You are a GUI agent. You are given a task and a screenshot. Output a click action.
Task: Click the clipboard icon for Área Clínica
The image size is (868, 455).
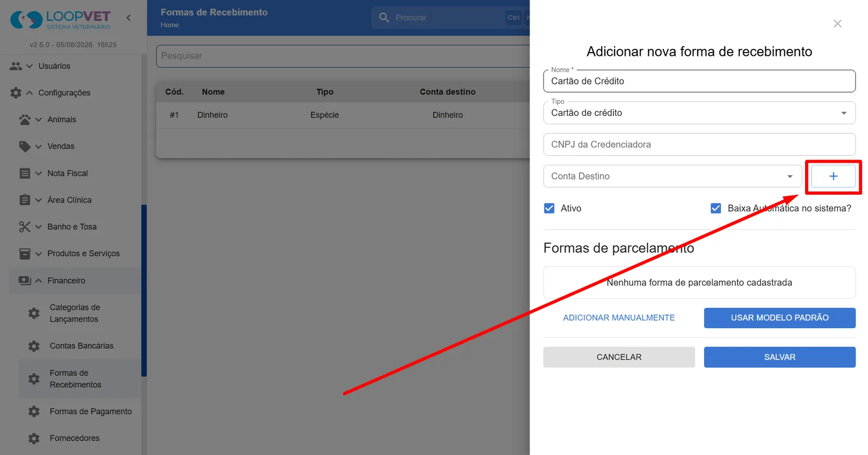click(24, 200)
